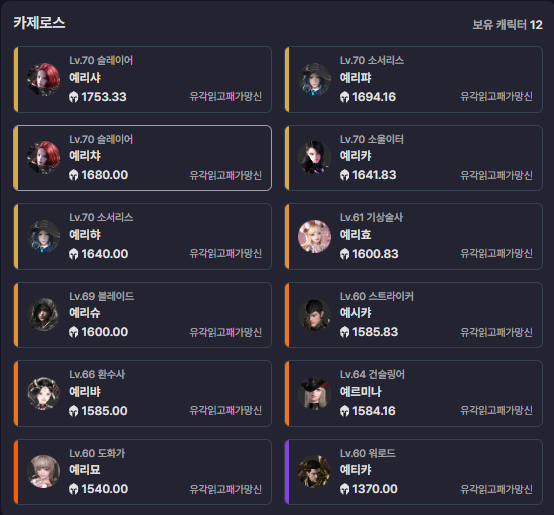Click the helmet icon beside 1753.33
The height and width of the screenshot is (515, 554).
(73, 97)
